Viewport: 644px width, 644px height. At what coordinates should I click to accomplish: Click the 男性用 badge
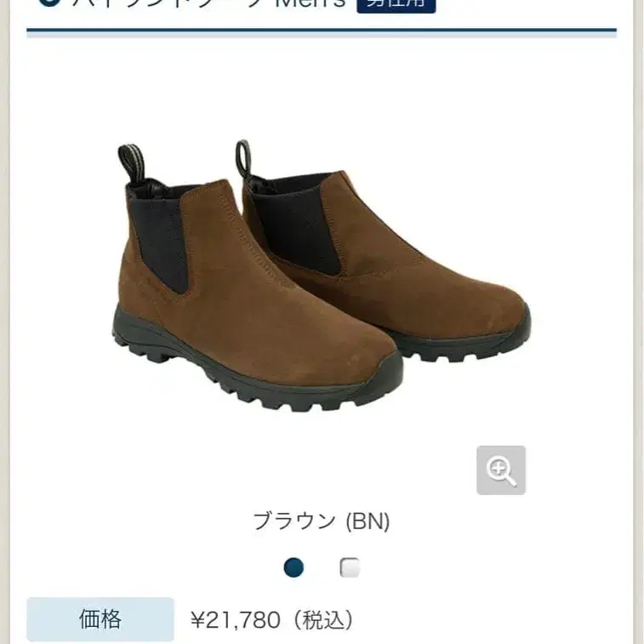click(x=396, y=4)
